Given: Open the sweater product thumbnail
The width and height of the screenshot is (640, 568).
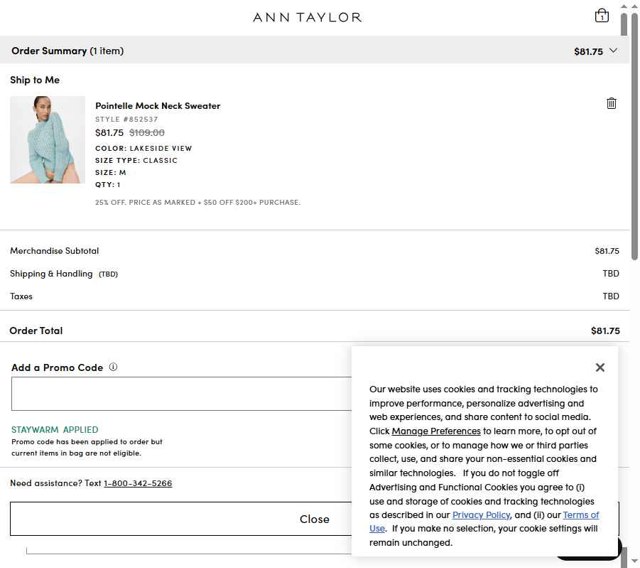Looking at the screenshot, I should click(47, 140).
